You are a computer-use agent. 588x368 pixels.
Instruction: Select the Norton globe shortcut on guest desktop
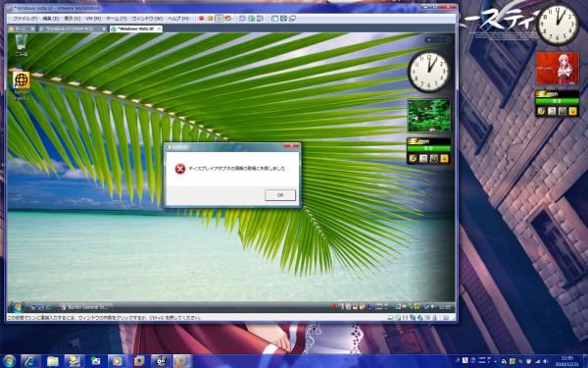click(x=21, y=86)
